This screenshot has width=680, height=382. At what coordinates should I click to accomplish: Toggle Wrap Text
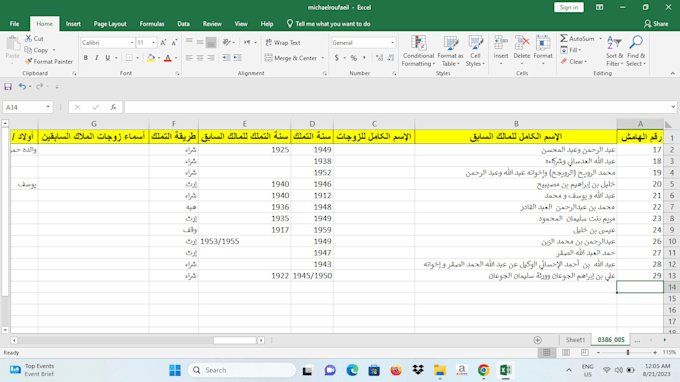tap(283, 42)
